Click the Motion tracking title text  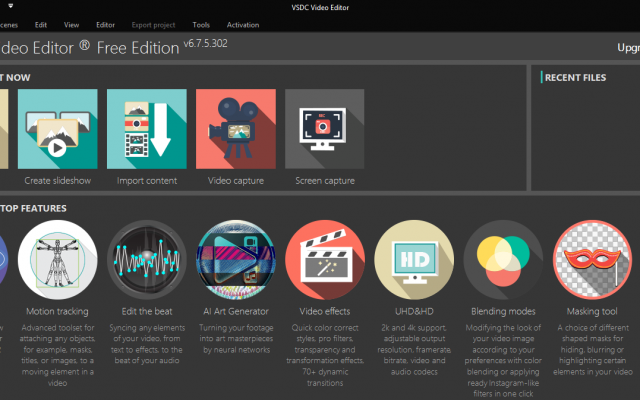(57, 311)
